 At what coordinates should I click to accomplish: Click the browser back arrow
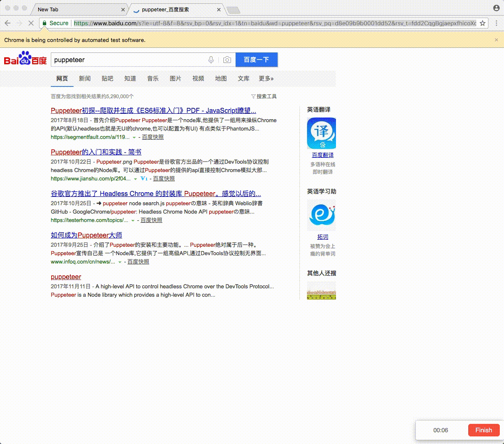[7, 23]
